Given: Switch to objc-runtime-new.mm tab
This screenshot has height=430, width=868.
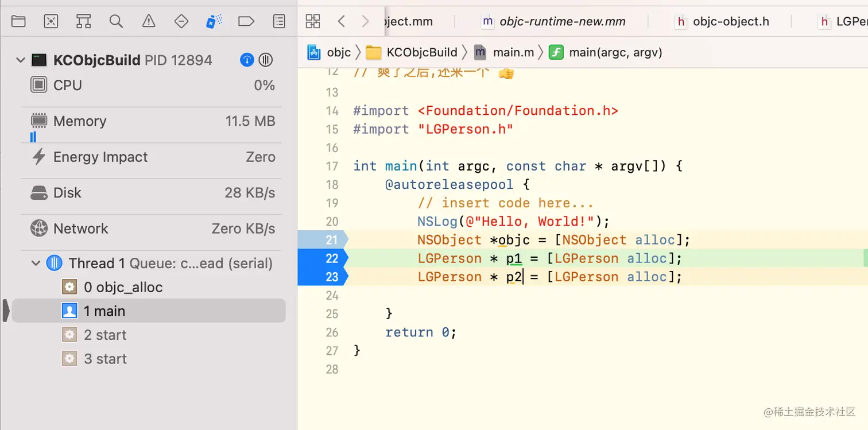Looking at the screenshot, I should click(554, 22).
